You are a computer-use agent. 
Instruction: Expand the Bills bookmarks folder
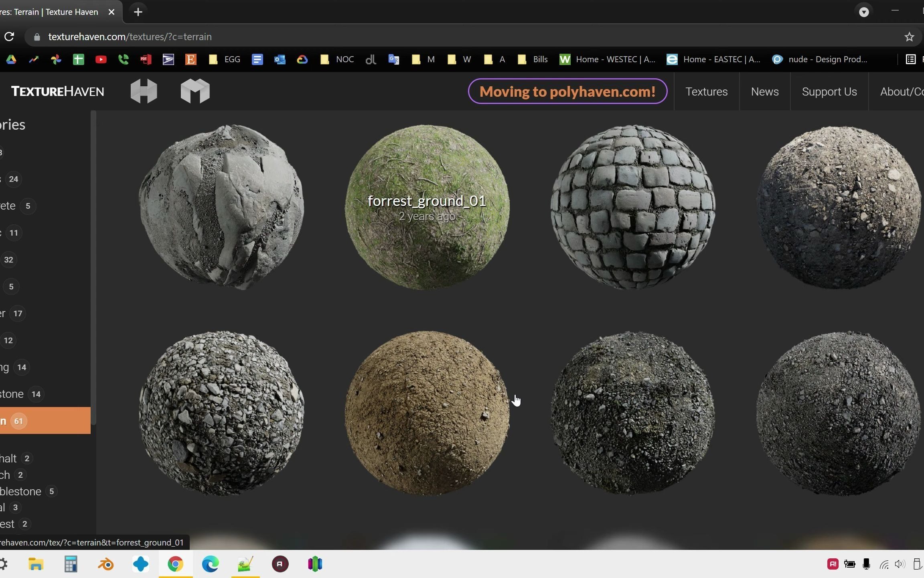click(x=533, y=60)
